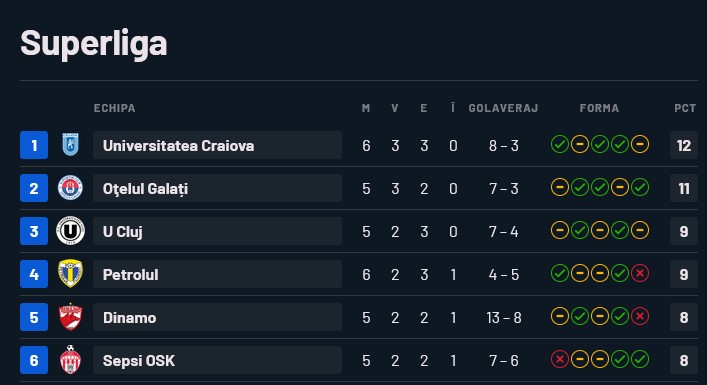Click the Universitatea Craiova club crest
Screen dimensions: 707x385
70,145
